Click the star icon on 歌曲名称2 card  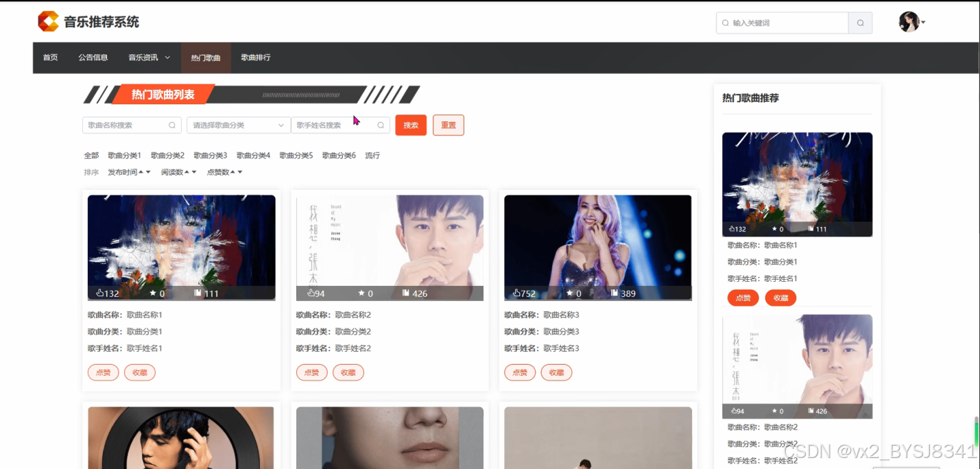click(361, 293)
